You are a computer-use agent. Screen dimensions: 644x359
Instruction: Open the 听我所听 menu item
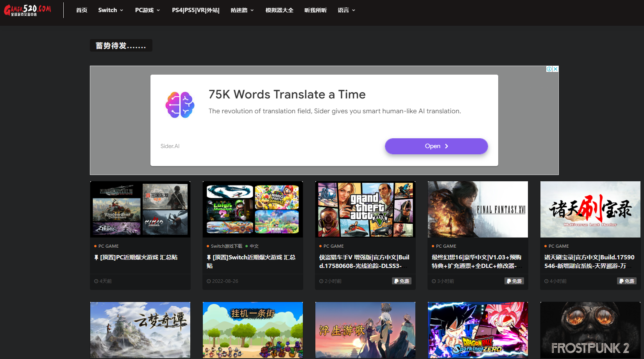(x=315, y=10)
